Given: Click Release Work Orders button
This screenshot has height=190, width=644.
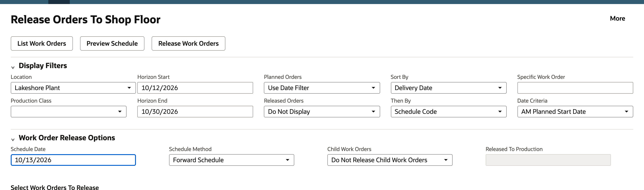Looking at the screenshot, I should click(x=188, y=43).
